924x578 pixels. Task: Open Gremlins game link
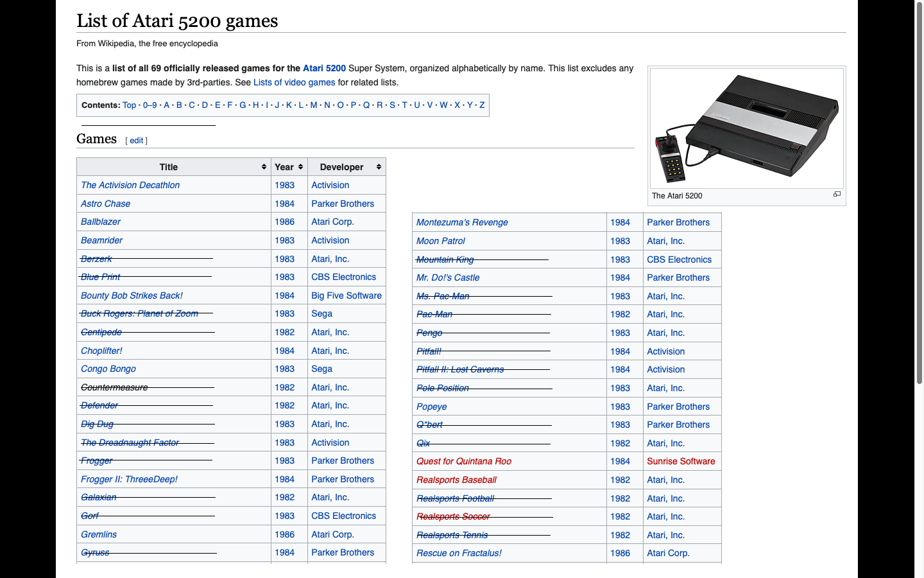point(99,534)
